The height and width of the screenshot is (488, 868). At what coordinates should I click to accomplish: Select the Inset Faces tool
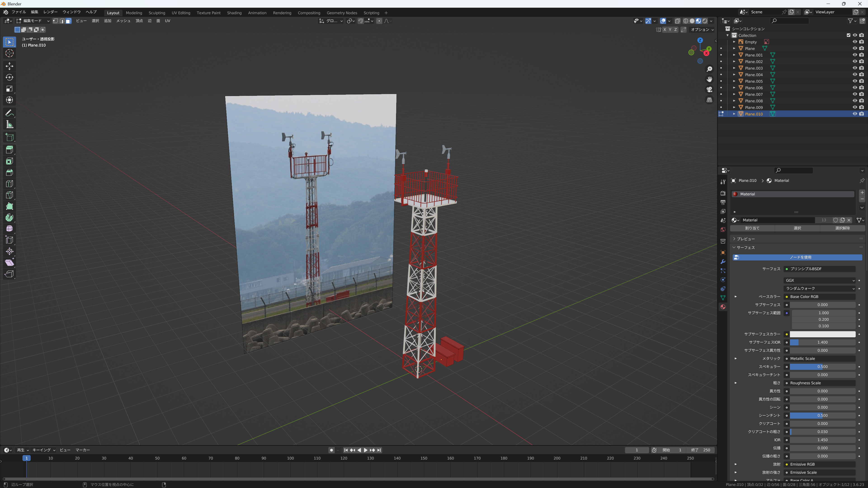(9, 161)
